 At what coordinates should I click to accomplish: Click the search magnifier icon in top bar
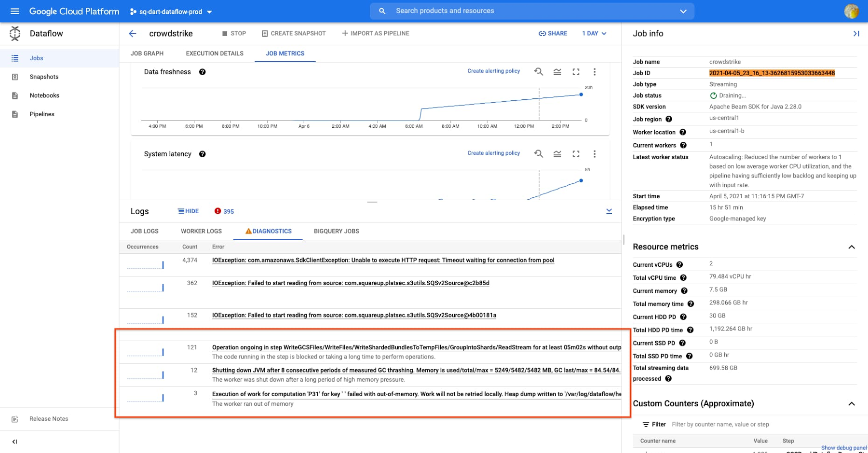click(382, 11)
